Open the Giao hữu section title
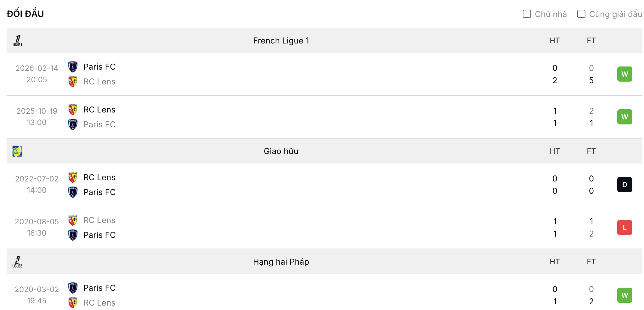 click(x=281, y=151)
